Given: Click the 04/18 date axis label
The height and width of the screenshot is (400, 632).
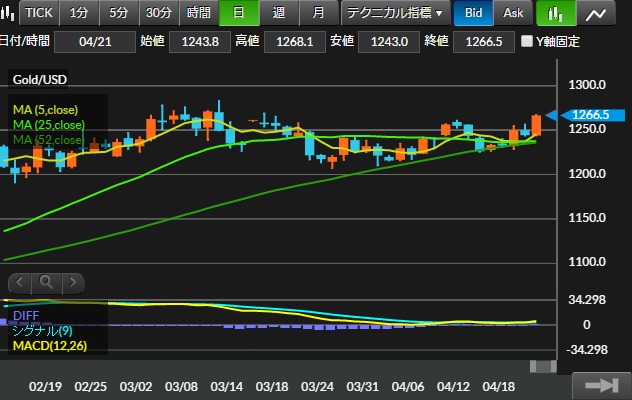Looking at the screenshot, I should 499,387.
